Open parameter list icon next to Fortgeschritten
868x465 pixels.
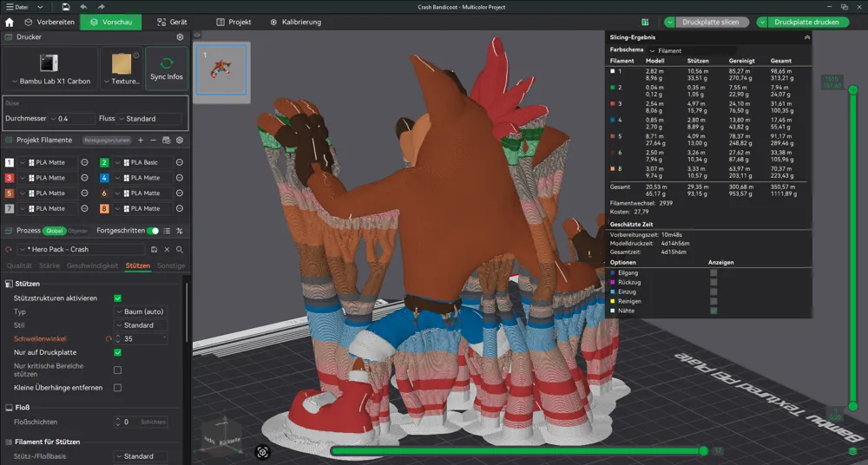point(168,231)
